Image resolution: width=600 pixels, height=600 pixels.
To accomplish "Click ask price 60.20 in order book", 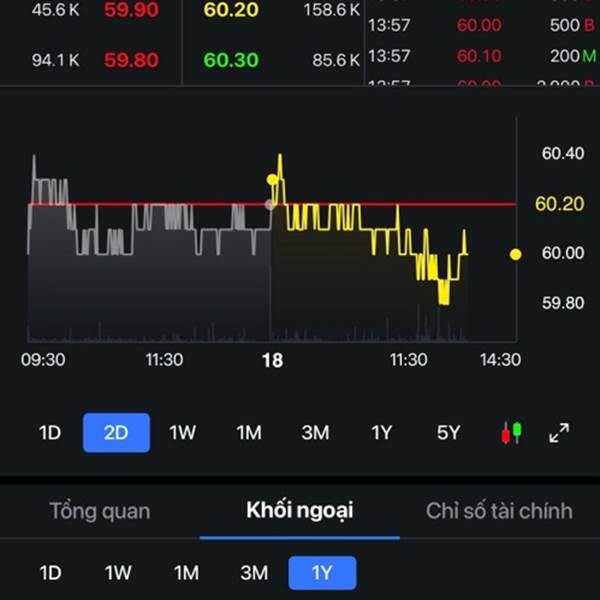I will [x=231, y=10].
